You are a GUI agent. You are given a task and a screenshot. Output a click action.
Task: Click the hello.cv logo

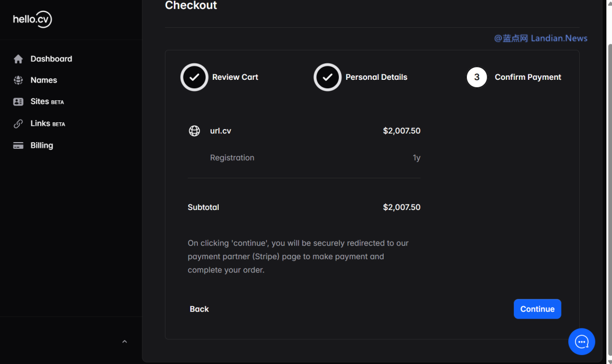(x=32, y=19)
